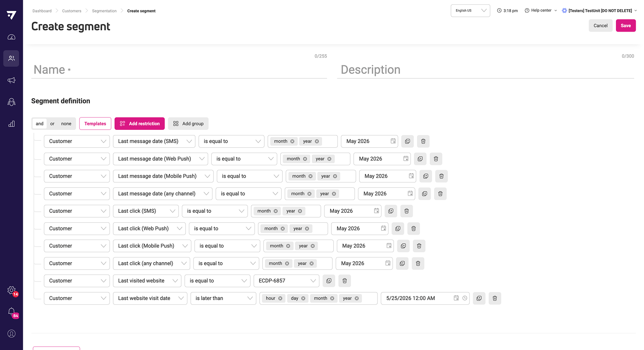This screenshot has height=350, width=644.
Task: Delete the Last website visit date restriction
Action: pyautogui.click(x=495, y=298)
